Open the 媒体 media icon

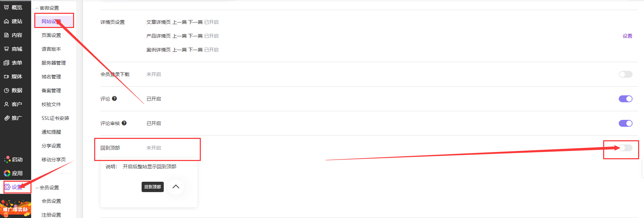[7, 76]
